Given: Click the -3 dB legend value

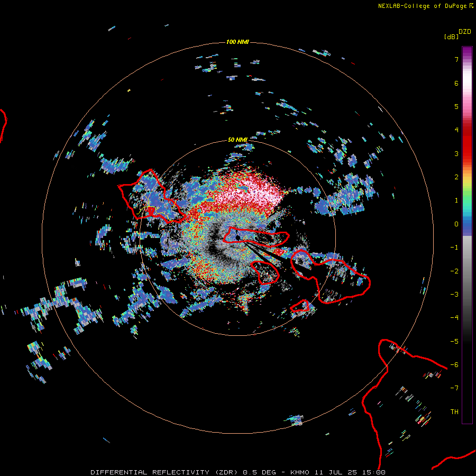Looking at the screenshot, I should coord(454,295).
